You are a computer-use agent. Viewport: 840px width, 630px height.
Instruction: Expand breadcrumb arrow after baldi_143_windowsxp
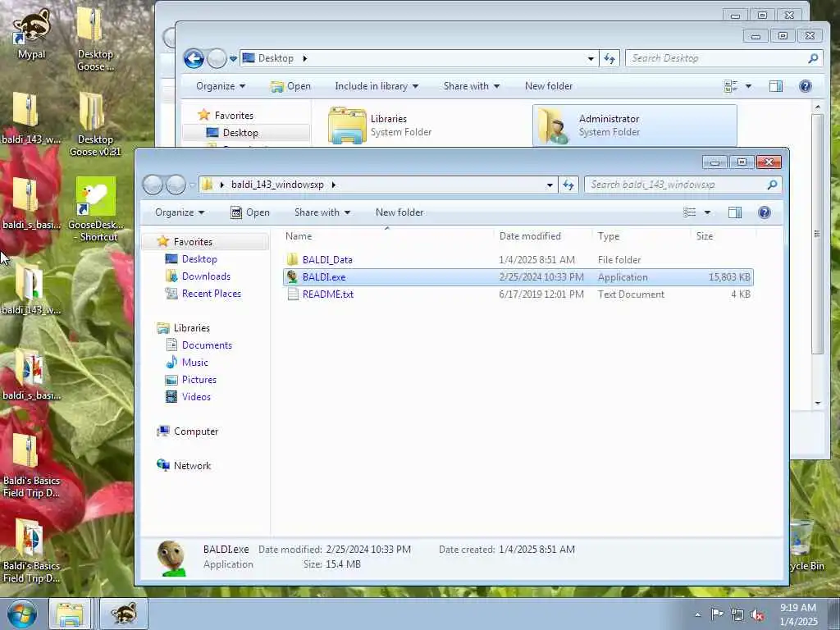pyautogui.click(x=334, y=185)
